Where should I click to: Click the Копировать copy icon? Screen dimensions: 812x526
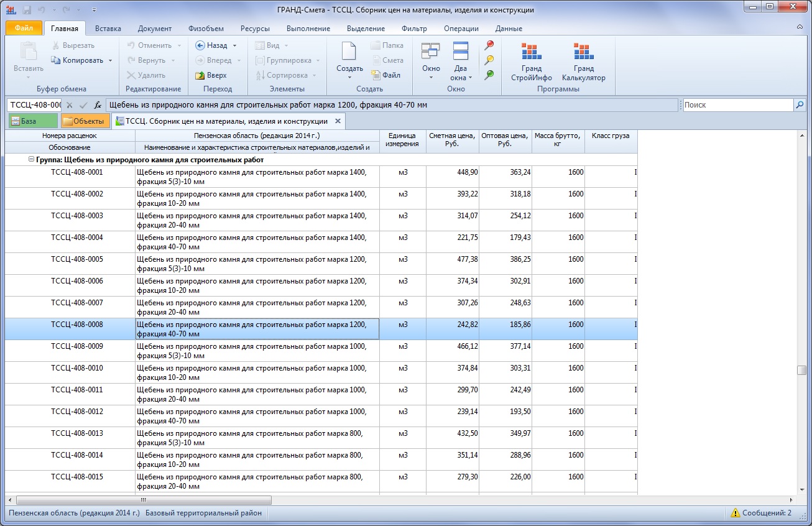coord(55,60)
